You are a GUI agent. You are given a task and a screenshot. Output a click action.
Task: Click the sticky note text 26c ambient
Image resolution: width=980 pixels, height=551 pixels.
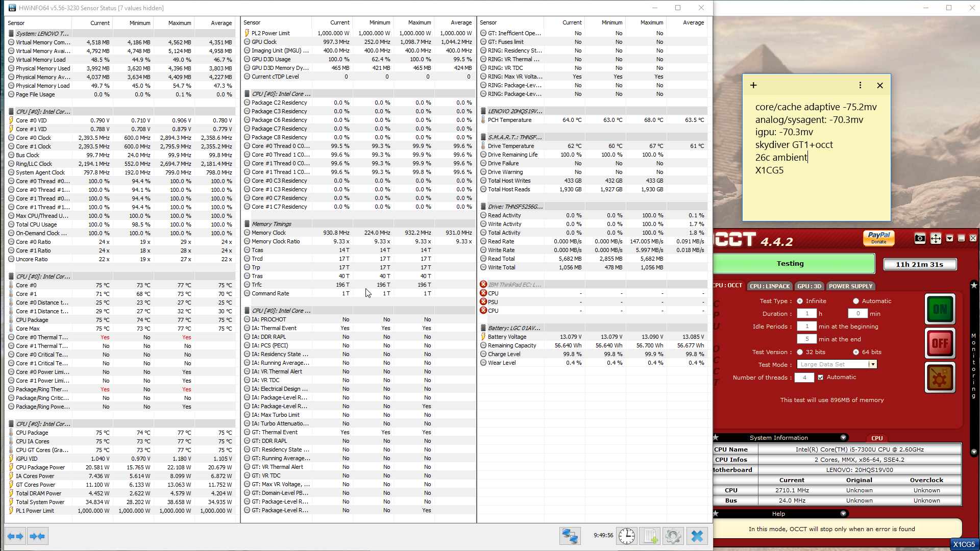pyautogui.click(x=781, y=158)
